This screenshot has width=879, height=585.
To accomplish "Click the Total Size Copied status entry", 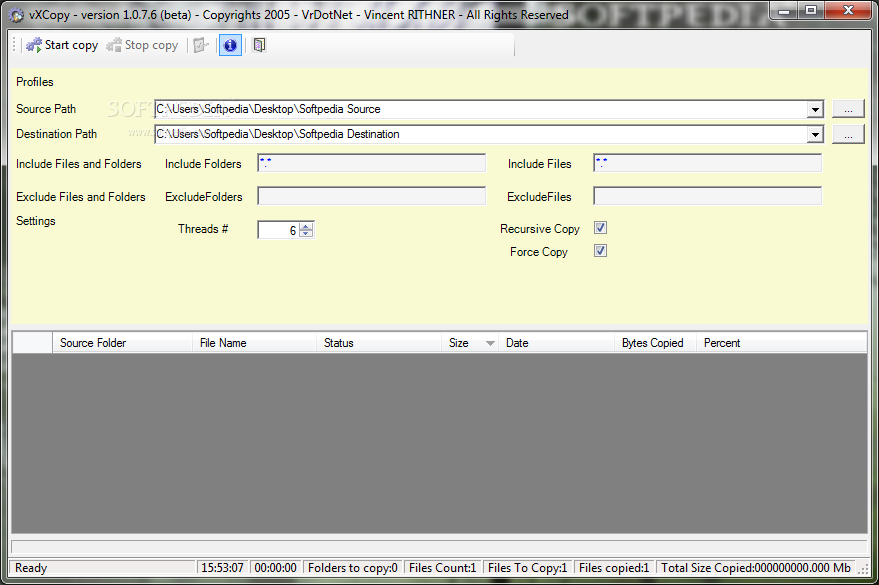I will (756, 568).
